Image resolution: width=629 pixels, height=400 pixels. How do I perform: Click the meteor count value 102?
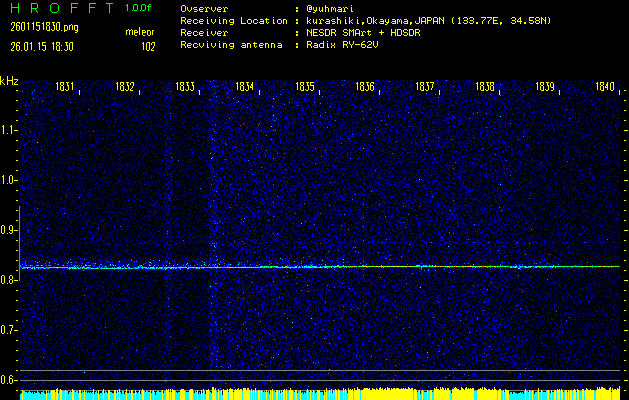[148, 46]
